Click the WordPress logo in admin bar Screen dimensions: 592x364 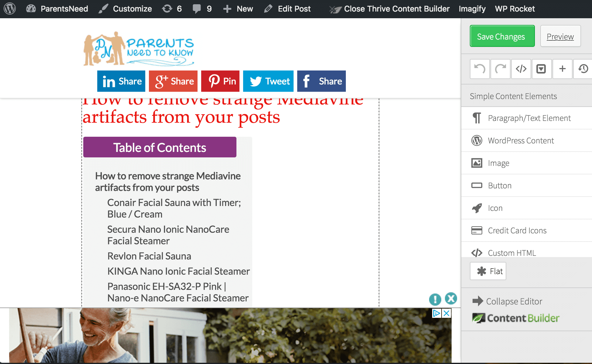[10, 9]
